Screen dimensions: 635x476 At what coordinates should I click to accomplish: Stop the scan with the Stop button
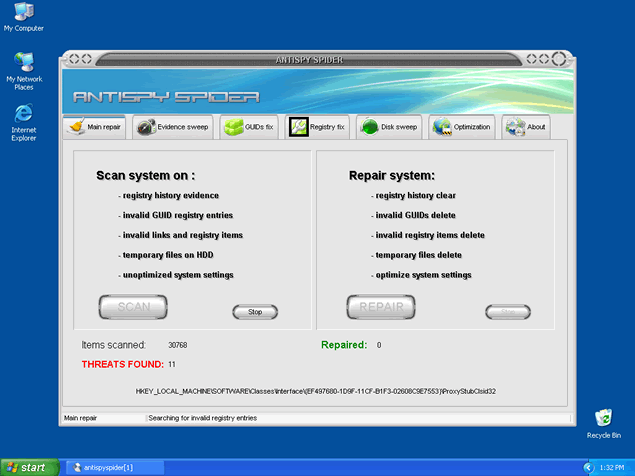tap(255, 312)
